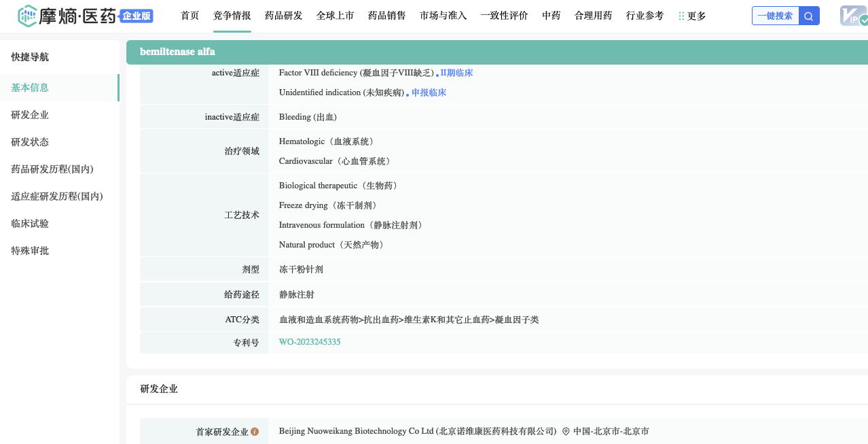Viewport: 868px width, 444px height.
Task: Select 全球上市 in the top navigation
Action: 335,16
